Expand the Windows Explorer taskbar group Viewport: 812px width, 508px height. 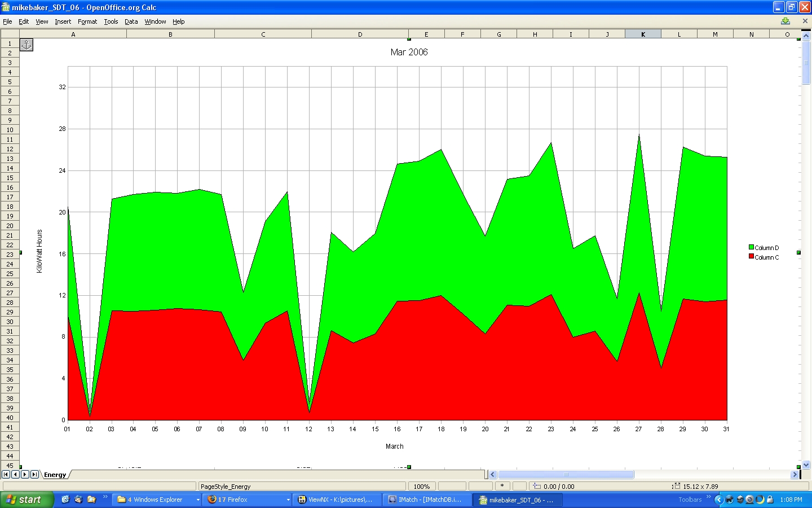click(198, 500)
